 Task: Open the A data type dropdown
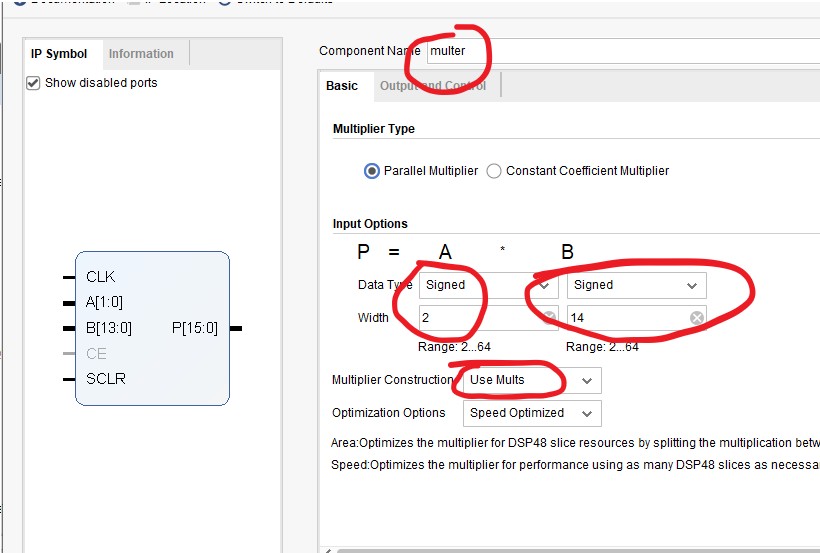point(488,285)
